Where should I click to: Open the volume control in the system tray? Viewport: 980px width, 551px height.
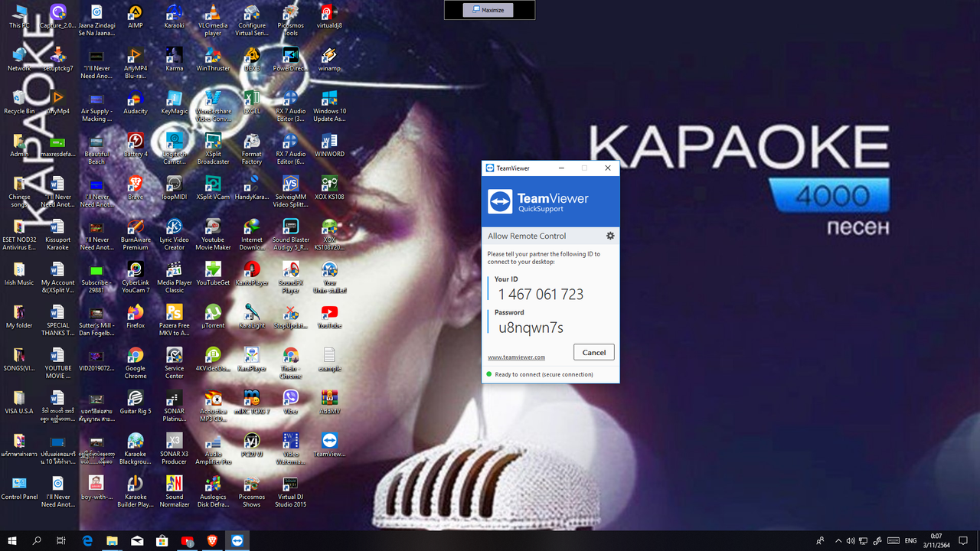point(850,540)
